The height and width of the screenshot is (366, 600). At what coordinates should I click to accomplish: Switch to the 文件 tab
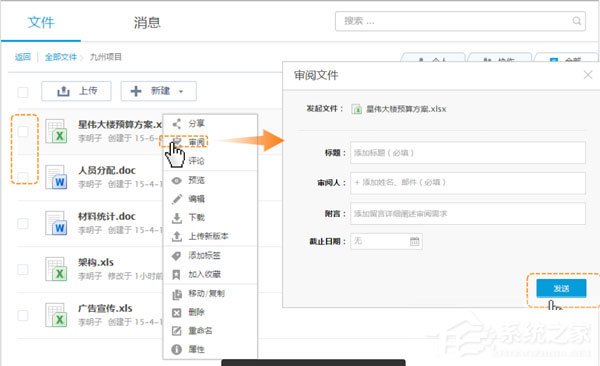(41, 22)
